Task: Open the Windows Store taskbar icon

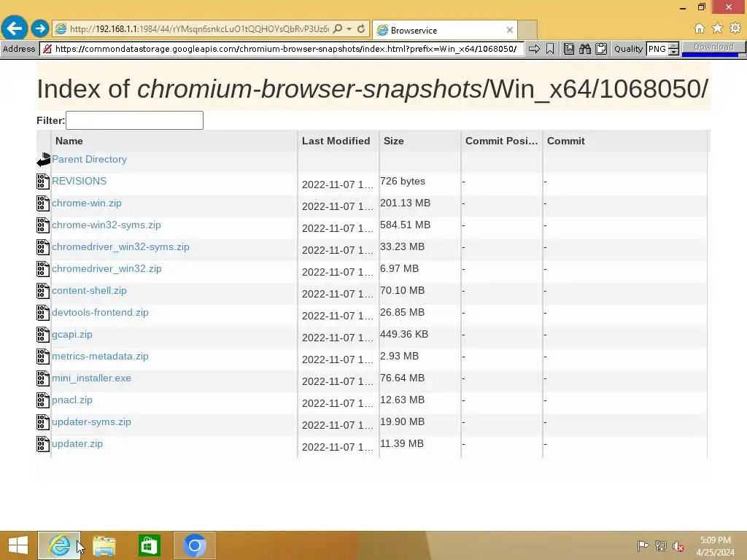Action: (149, 545)
